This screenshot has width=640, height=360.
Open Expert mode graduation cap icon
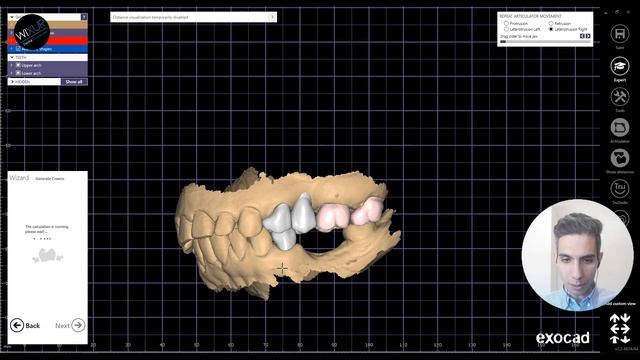coord(620,66)
